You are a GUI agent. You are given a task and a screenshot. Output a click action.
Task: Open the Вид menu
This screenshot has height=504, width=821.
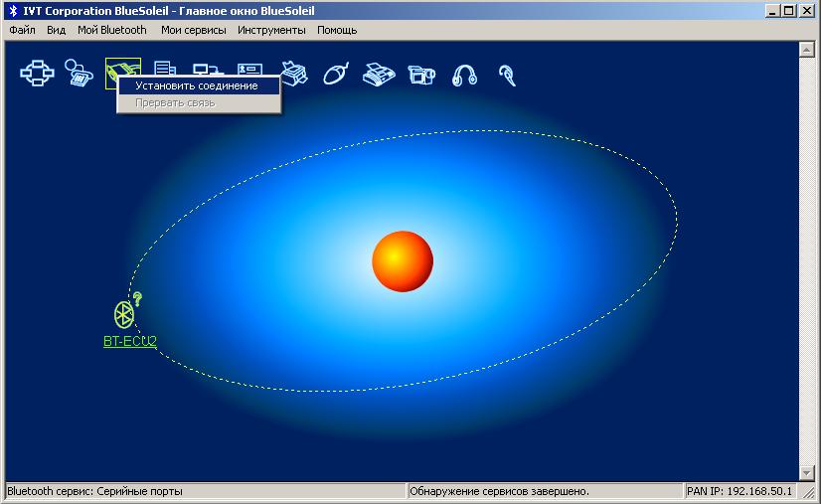[57, 30]
